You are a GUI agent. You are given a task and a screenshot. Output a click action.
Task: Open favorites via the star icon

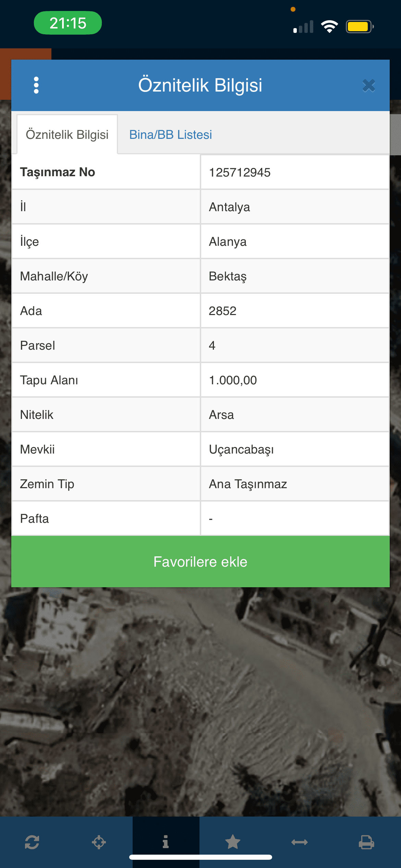click(x=233, y=842)
